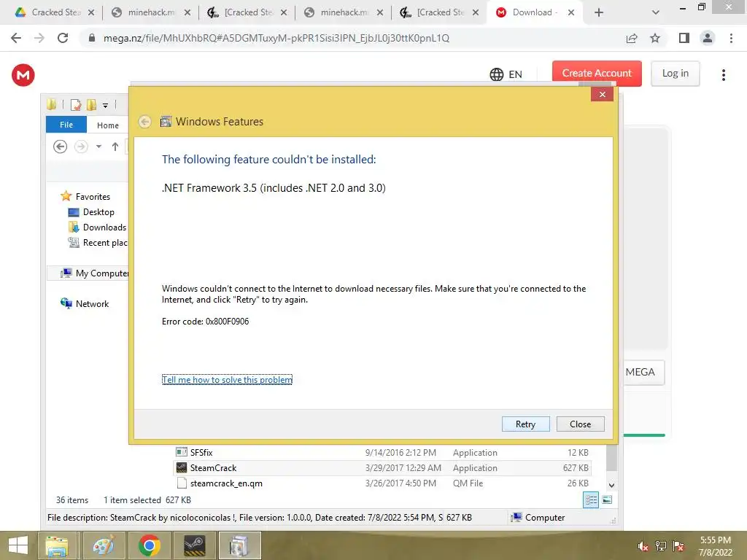The height and width of the screenshot is (560, 747).
Task: Open the MEGA page three-dot menu
Action: click(723, 75)
